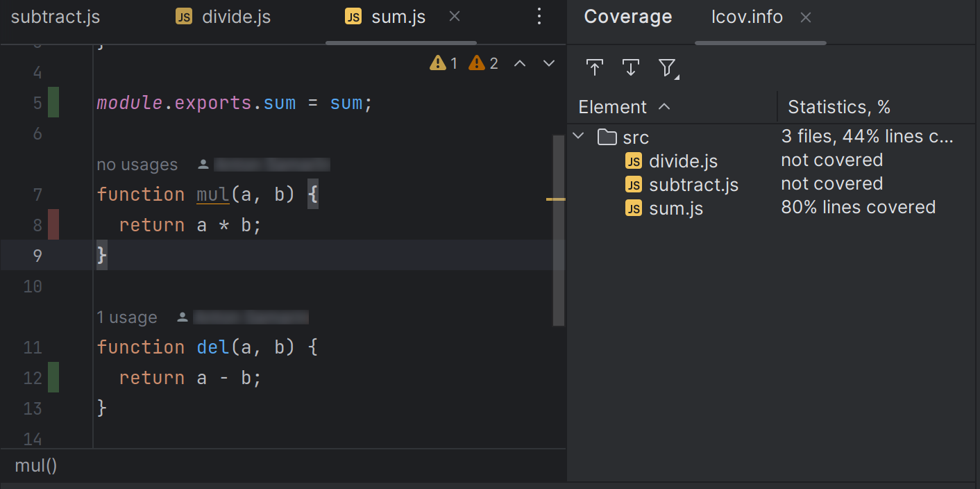This screenshot has height=489, width=980.
Task: Open the editor tab options kebab menu
Action: point(539,16)
